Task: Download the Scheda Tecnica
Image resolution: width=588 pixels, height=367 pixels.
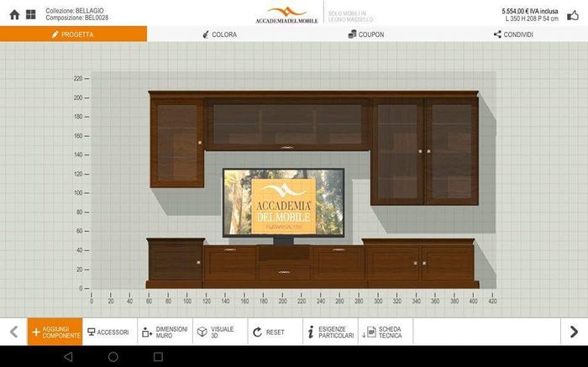Action: click(384, 332)
